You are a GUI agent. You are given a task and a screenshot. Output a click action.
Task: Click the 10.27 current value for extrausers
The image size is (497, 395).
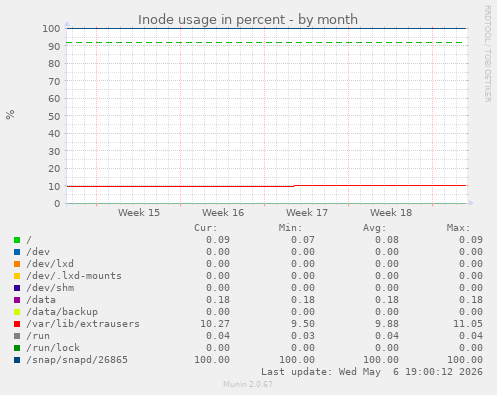tap(215, 324)
